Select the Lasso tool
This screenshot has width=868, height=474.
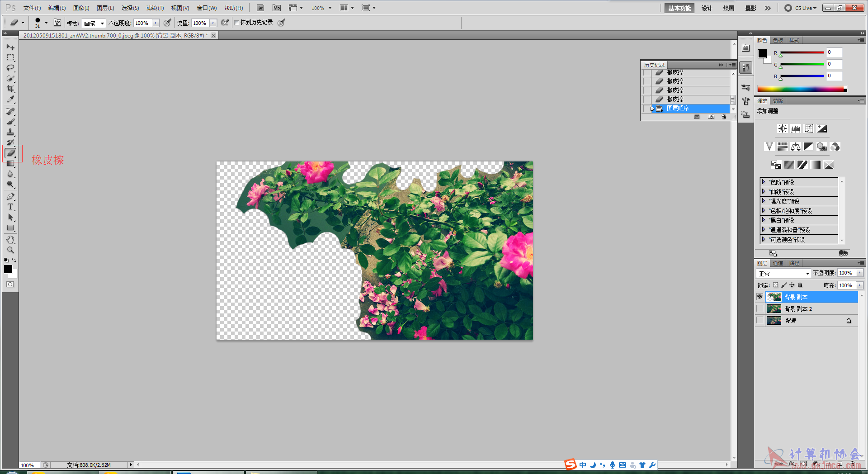click(x=10, y=68)
